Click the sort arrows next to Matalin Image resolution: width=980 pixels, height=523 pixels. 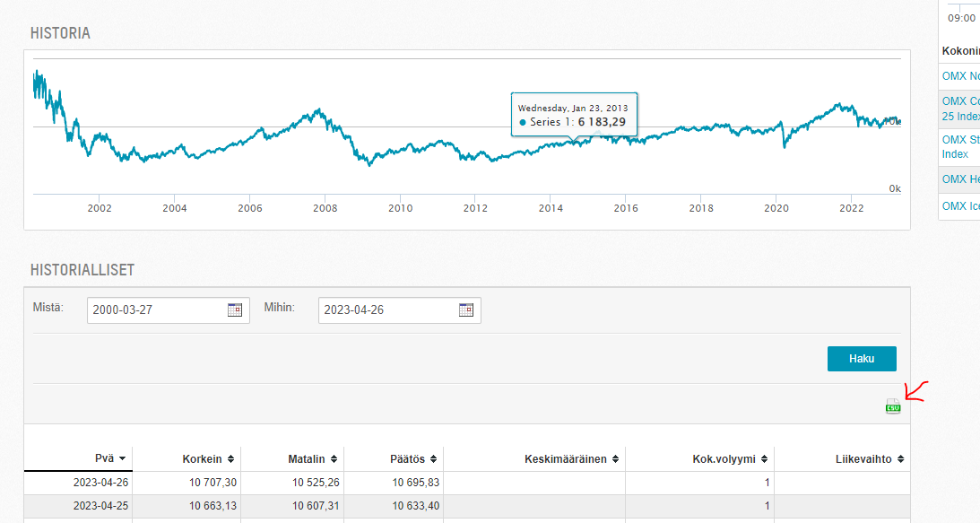(334, 458)
